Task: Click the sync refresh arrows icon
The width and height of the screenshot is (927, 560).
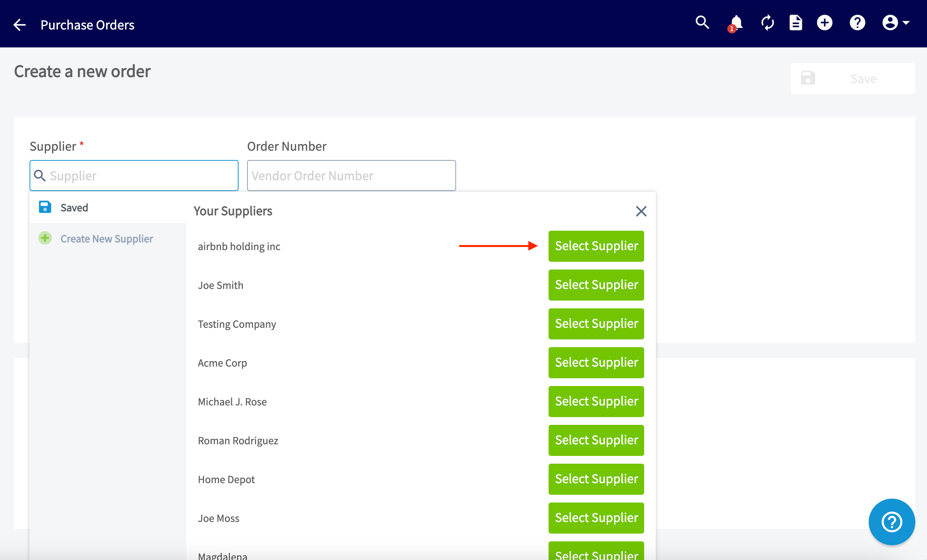Action: (767, 23)
